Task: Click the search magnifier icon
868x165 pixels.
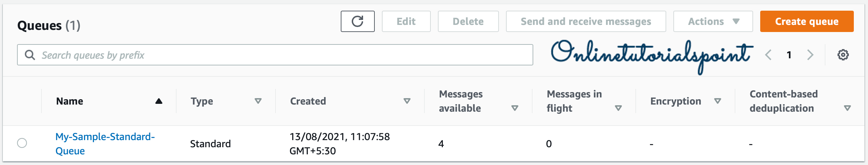Action: [x=30, y=55]
